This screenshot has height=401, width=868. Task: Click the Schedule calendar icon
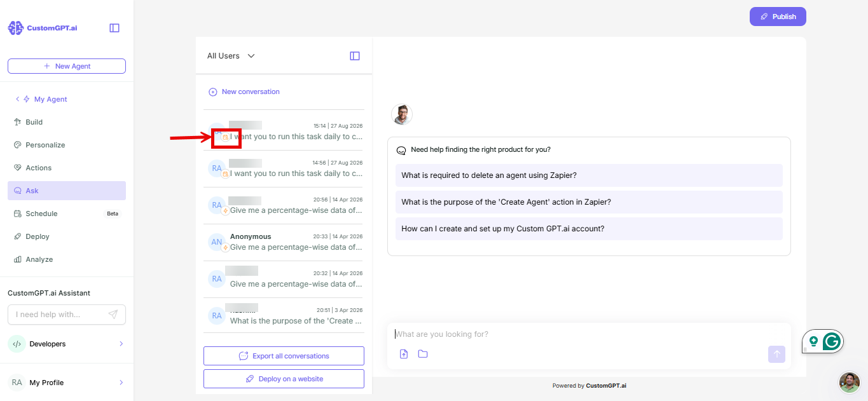coord(18,214)
